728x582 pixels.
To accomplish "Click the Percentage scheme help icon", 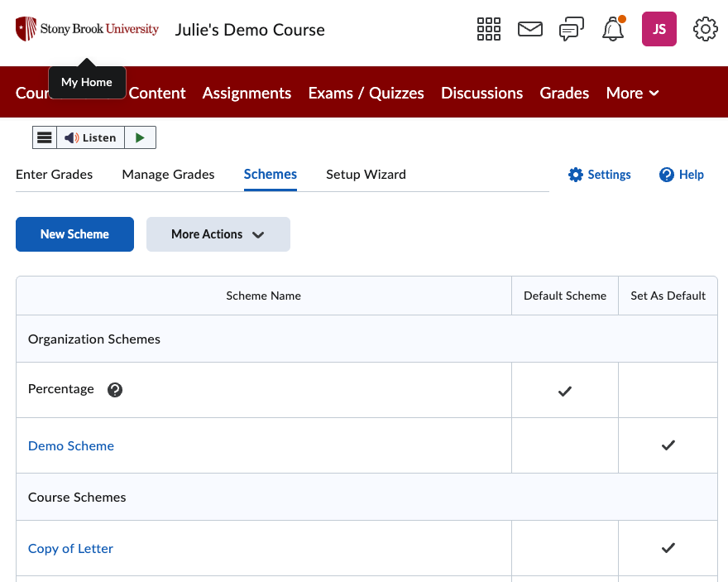I will click(x=115, y=390).
